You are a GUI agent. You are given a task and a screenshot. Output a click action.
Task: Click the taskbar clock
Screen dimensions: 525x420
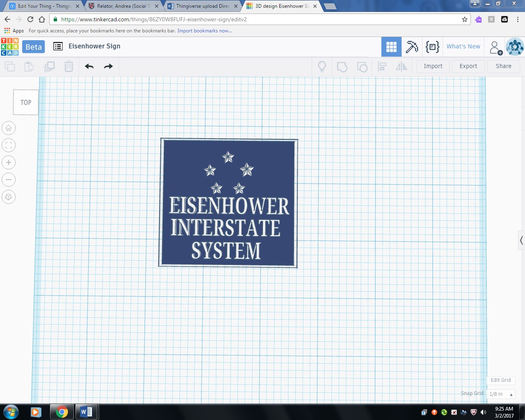click(x=504, y=412)
